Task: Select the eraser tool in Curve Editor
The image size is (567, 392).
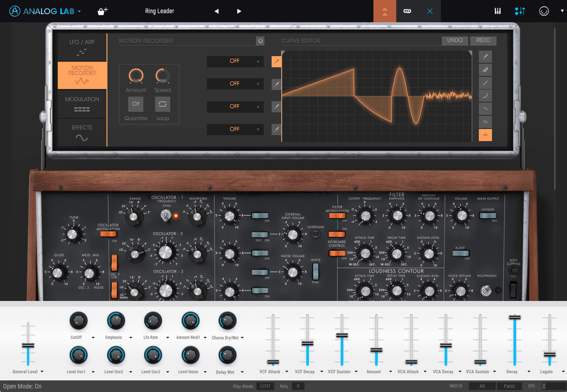Action: coord(485,70)
